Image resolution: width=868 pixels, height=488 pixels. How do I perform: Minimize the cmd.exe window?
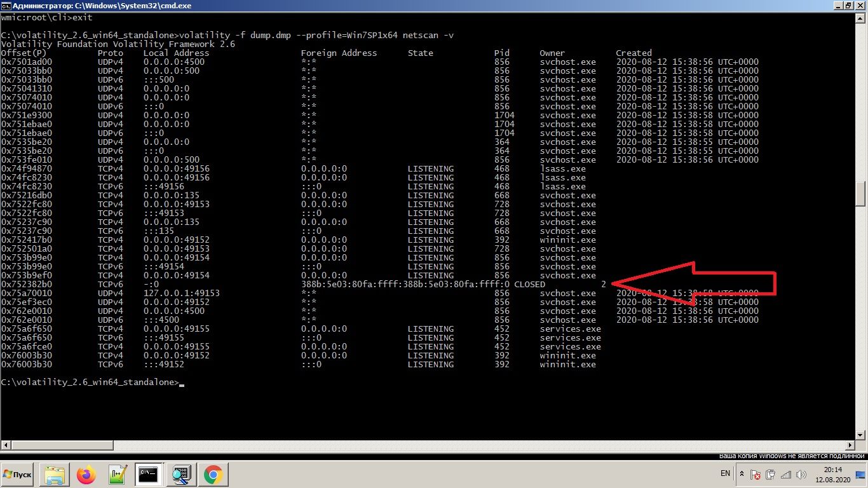point(840,5)
